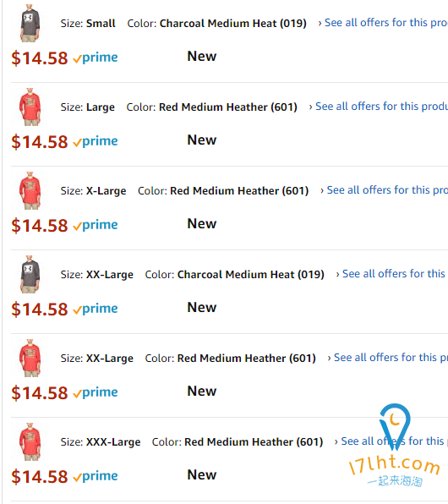This screenshot has width=448, height=504.
Task: Open the X-Large Red Medium Heather shirt thumbnail
Action: pos(30,190)
